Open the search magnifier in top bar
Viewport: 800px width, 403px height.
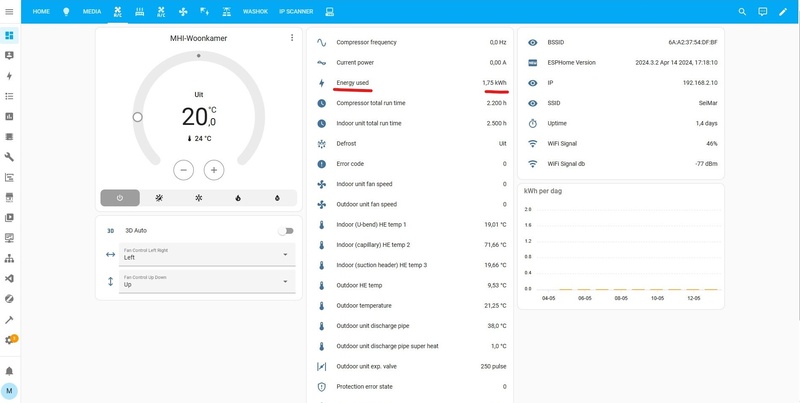click(742, 11)
